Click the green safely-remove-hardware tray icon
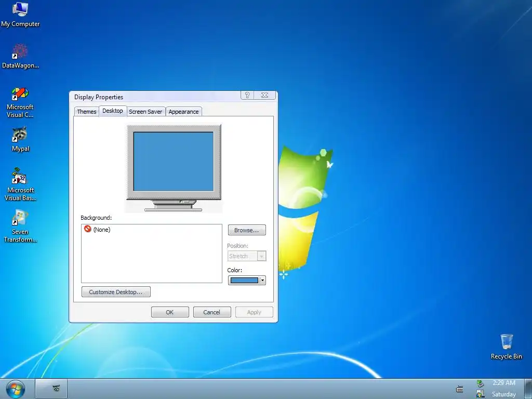The width and height of the screenshot is (532, 399). tap(480, 383)
